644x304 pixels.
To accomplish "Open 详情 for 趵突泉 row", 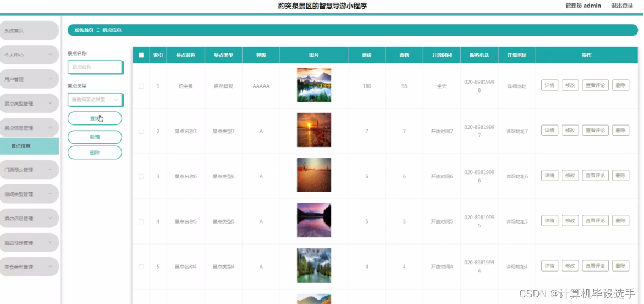I will (549, 85).
